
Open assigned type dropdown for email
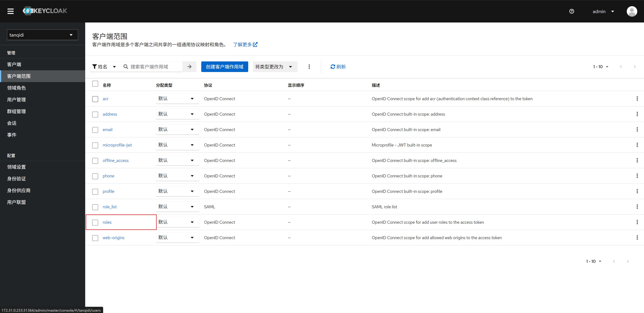pos(177,130)
